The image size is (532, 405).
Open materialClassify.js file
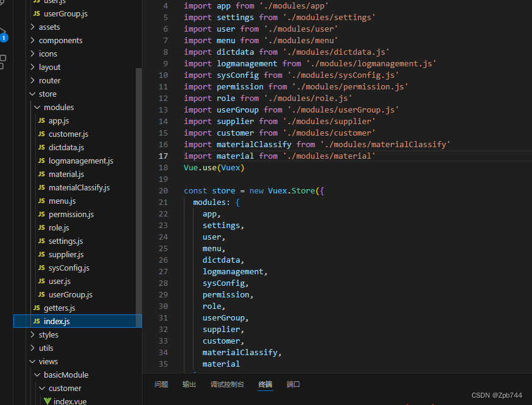pos(79,188)
